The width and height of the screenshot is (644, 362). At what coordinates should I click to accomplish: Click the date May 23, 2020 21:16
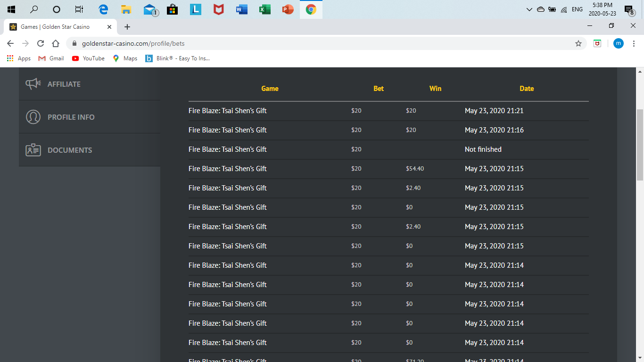(494, 130)
